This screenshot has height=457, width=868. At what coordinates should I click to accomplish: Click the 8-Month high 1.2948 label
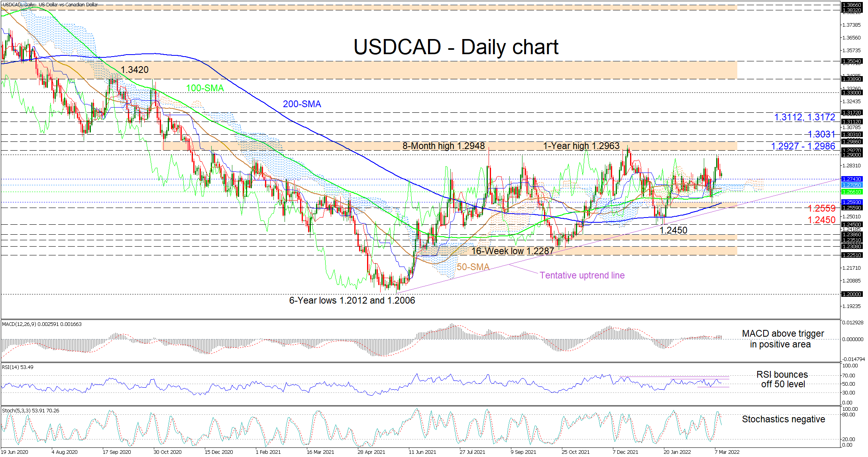pyautogui.click(x=443, y=146)
